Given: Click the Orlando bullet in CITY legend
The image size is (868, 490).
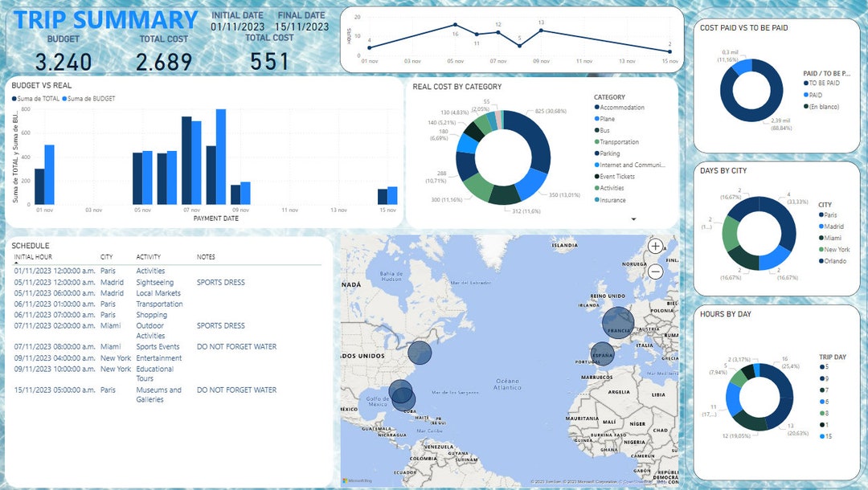Looking at the screenshot, I should [821, 261].
